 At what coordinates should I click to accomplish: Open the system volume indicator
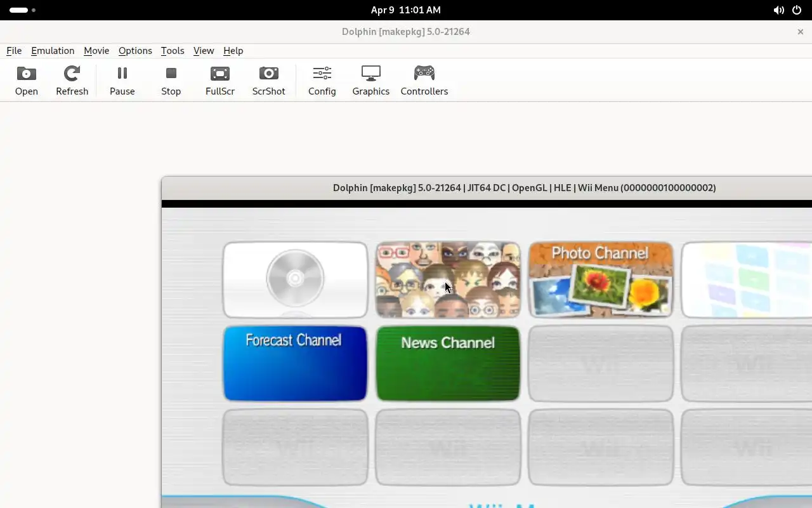point(778,10)
